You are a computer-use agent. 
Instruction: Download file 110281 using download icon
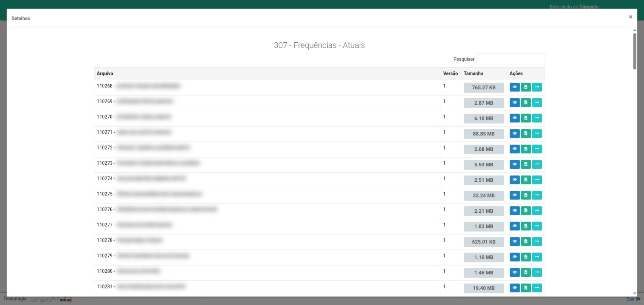pos(526,288)
